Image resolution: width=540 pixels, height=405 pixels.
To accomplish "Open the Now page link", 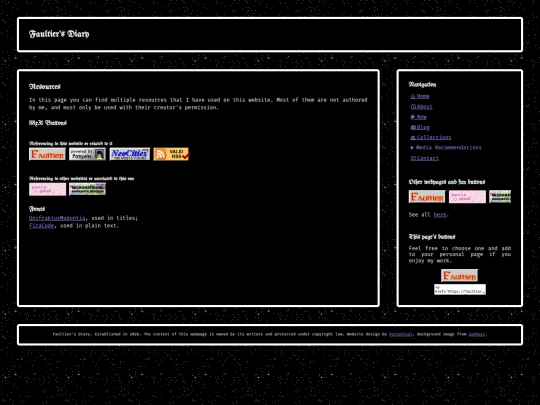I will [x=418, y=117].
